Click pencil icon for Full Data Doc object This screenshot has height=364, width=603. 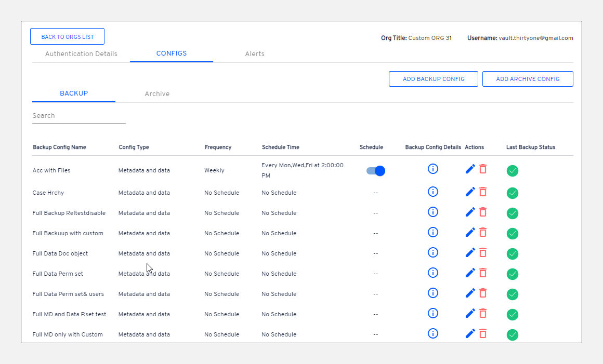[x=470, y=253]
